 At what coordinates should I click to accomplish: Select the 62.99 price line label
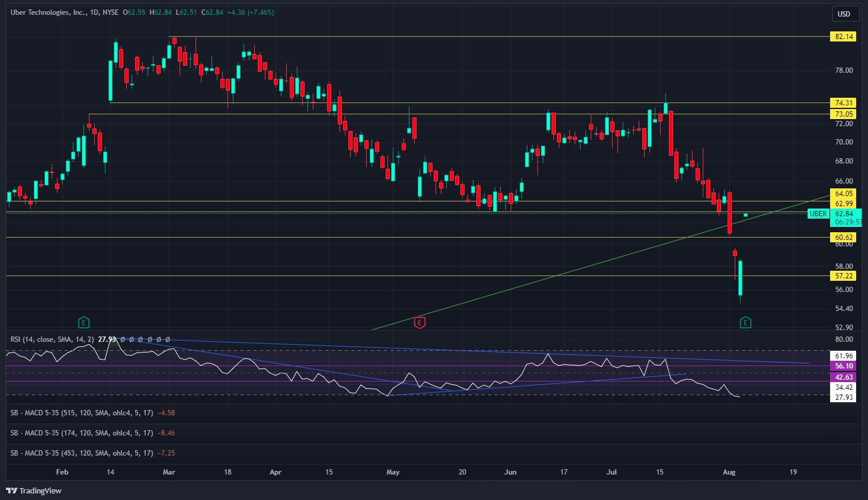coord(844,204)
